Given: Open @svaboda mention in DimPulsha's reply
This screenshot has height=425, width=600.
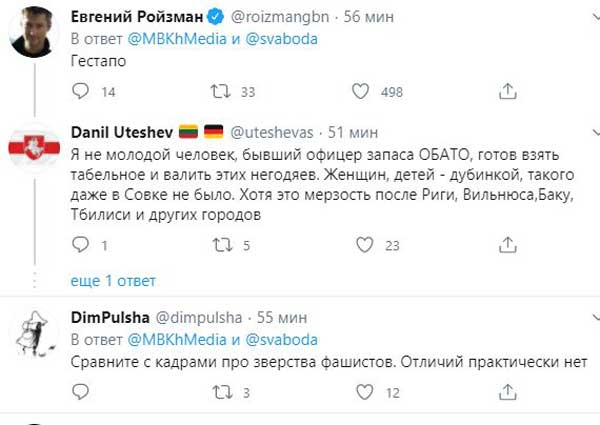Looking at the screenshot, I should coord(280,338).
